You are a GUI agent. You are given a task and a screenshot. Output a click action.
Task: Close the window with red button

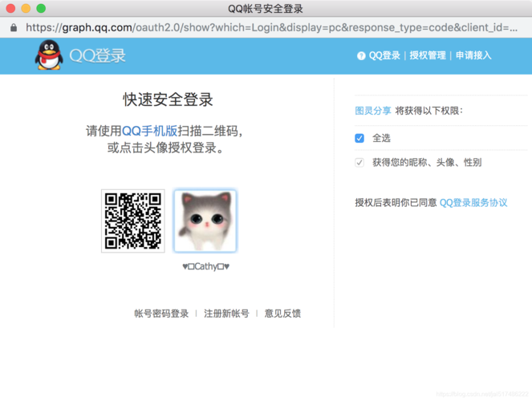[x=11, y=8]
